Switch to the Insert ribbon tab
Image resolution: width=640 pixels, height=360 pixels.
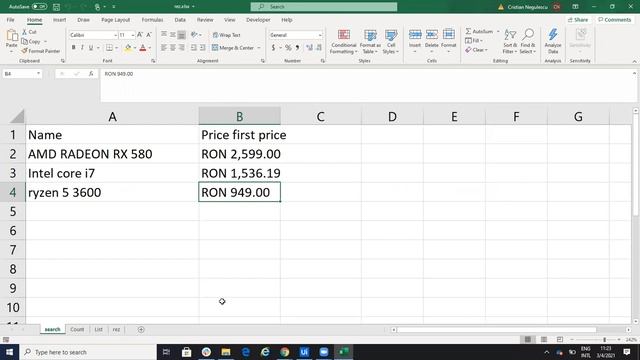click(x=59, y=20)
